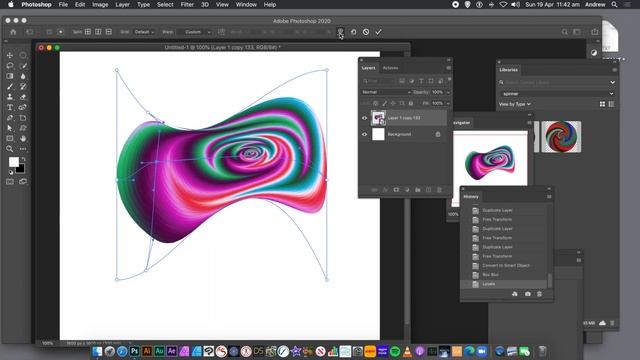Click the background color swatch
Image resolution: width=640 pixels, height=360 pixels.
(x=20, y=169)
